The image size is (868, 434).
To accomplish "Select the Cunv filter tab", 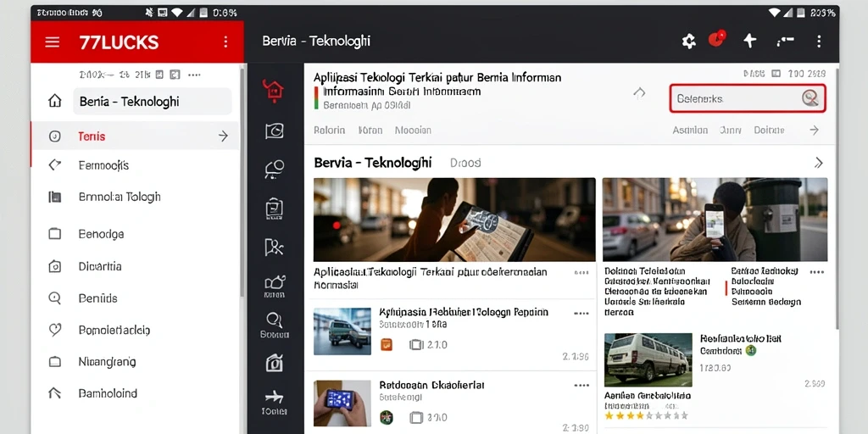I will (730, 130).
